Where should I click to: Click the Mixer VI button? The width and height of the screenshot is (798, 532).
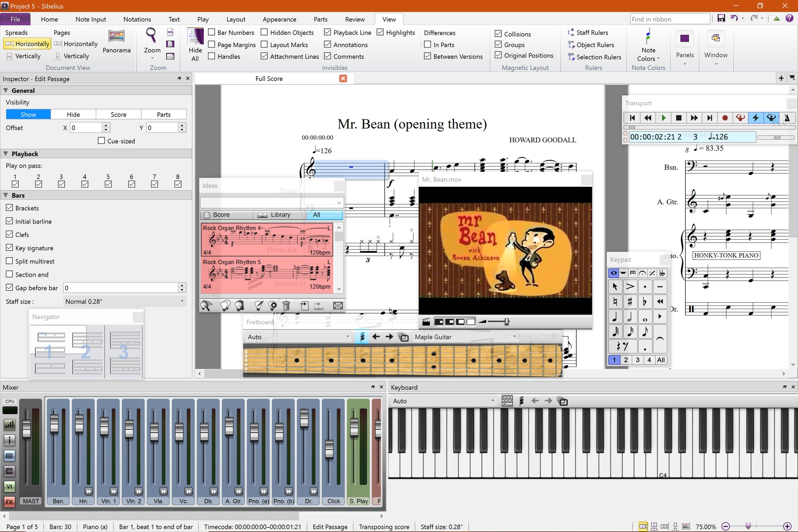click(9, 486)
